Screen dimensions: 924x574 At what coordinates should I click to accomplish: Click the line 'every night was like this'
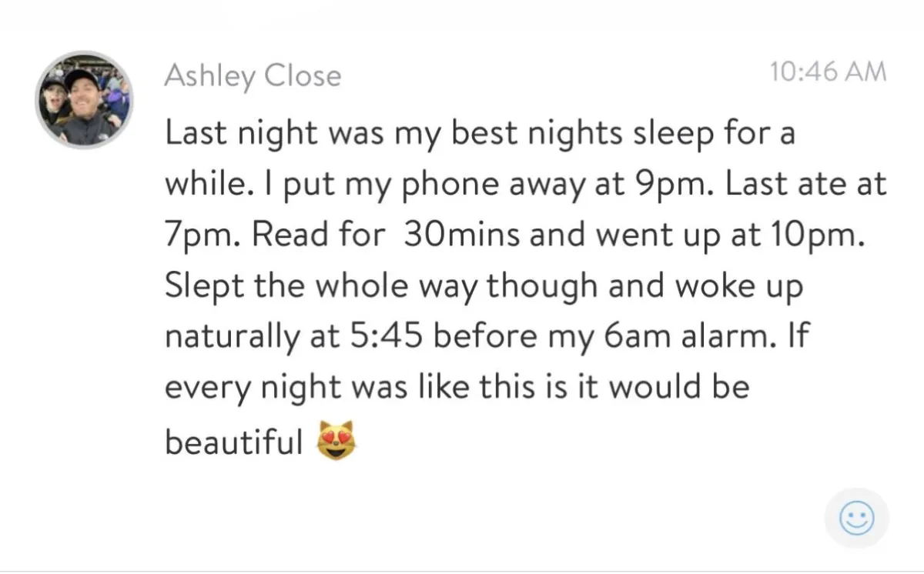click(457, 387)
